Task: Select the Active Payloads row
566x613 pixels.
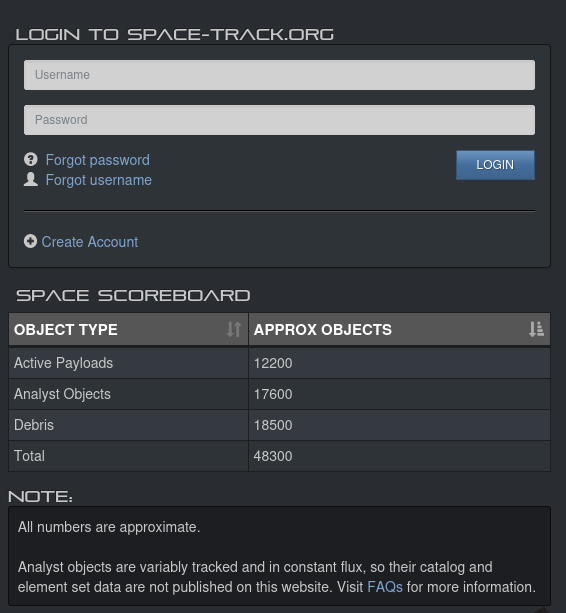Action: tap(279, 363)
